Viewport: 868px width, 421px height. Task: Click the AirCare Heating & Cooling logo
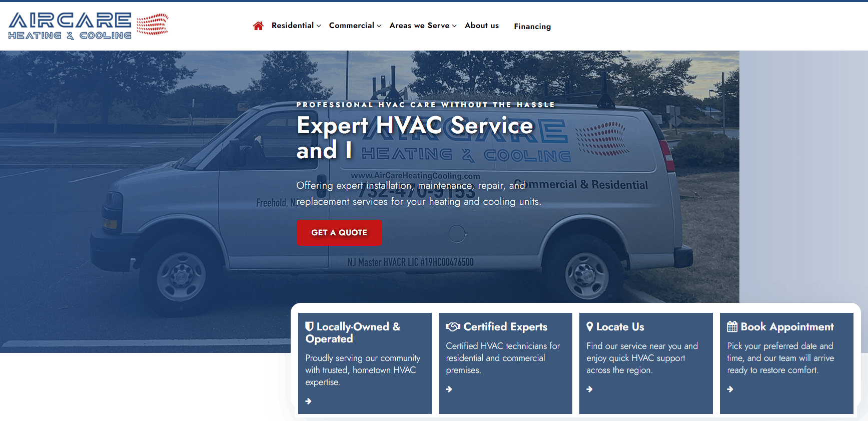(89, 26)
